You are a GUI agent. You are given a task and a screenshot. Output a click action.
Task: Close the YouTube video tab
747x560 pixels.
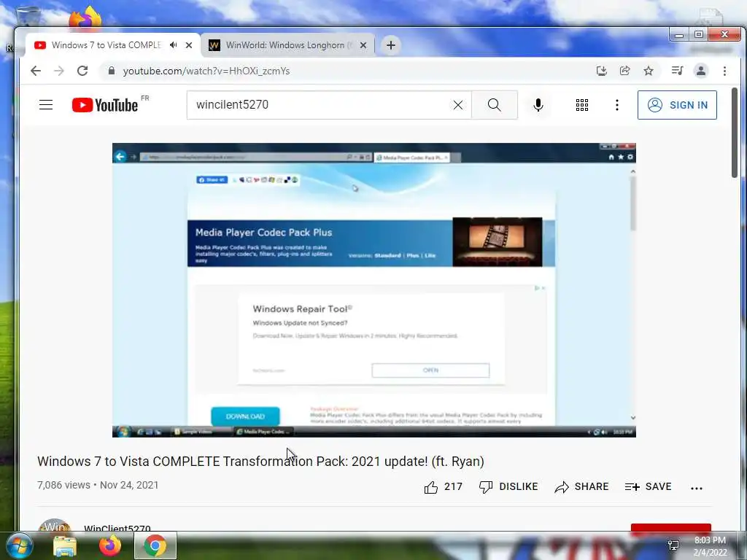pos(189,44)
